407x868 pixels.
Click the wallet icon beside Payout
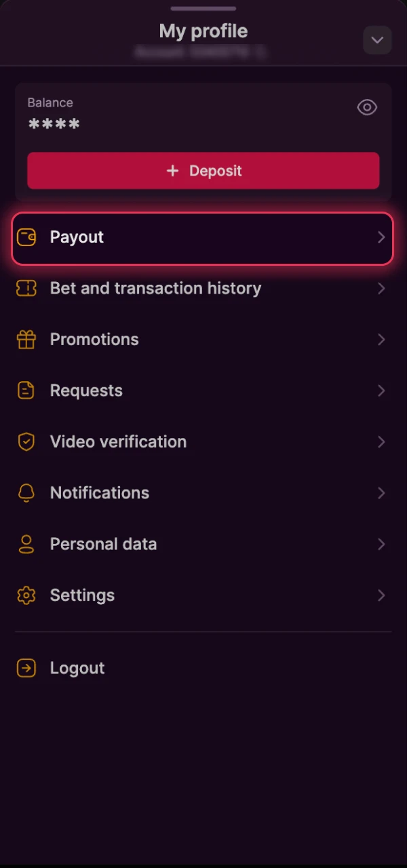click(26, 237)
